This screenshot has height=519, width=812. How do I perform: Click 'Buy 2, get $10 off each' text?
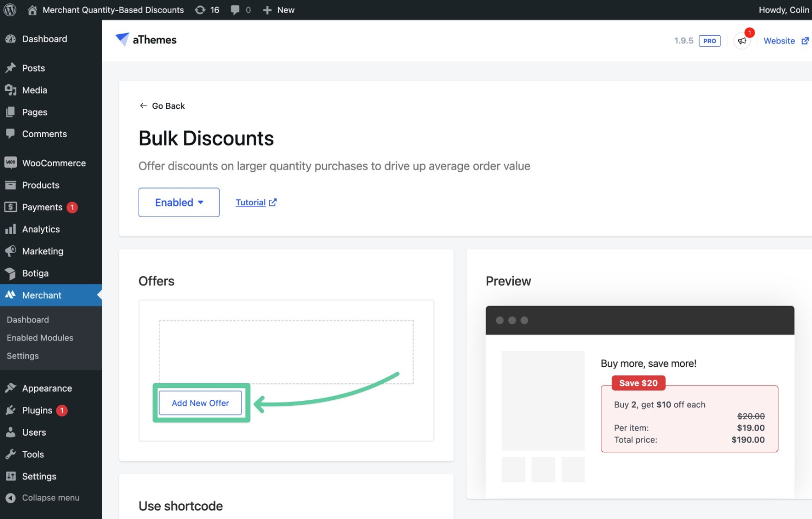click(660, 405)
